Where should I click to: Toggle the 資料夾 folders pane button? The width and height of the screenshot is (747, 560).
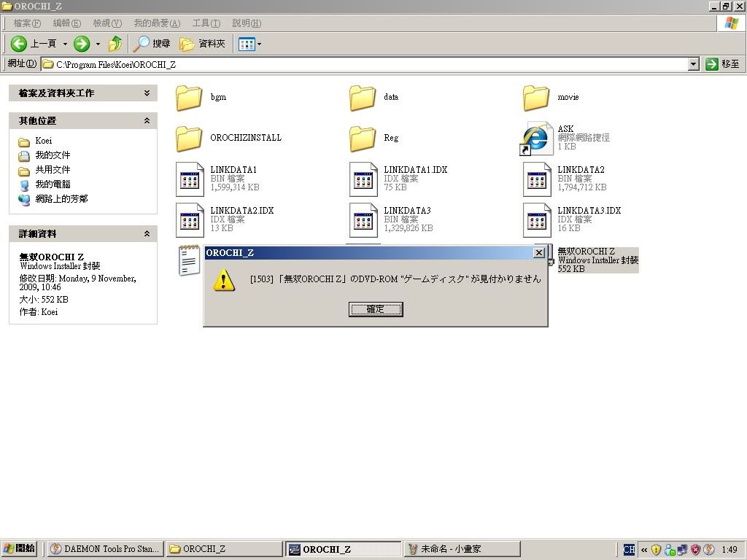pyautogui.click(x=202, y=44)
